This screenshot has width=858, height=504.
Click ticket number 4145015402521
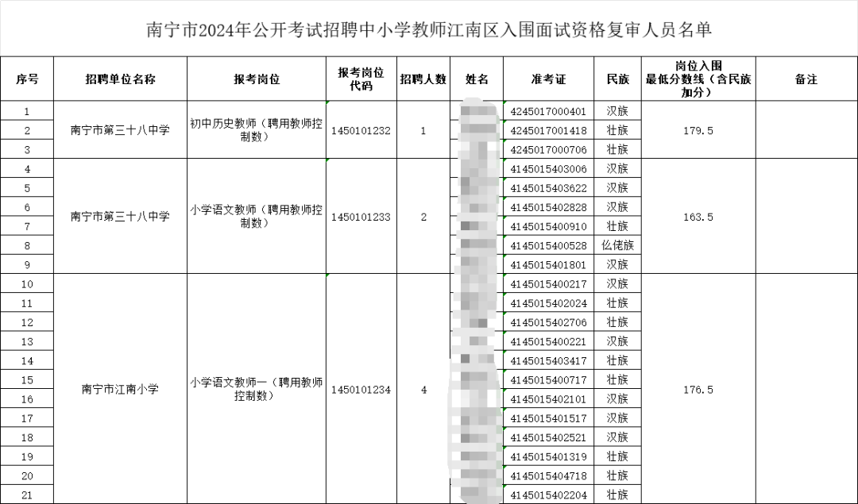549,437
